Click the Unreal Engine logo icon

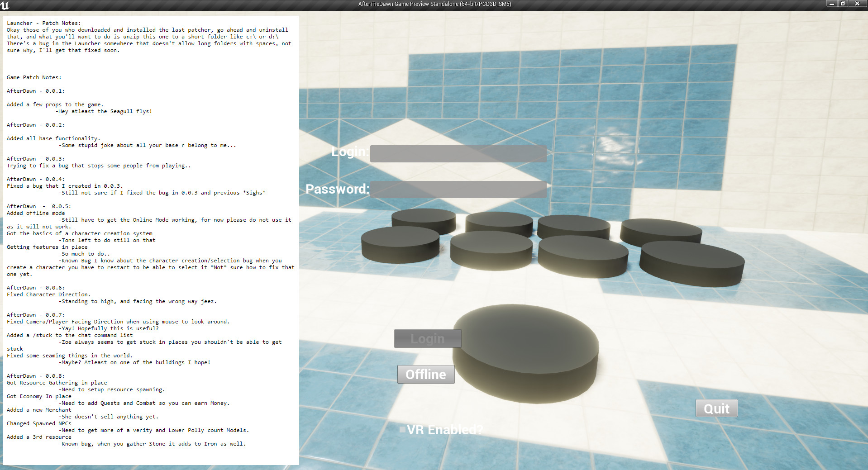pos(5,5)
